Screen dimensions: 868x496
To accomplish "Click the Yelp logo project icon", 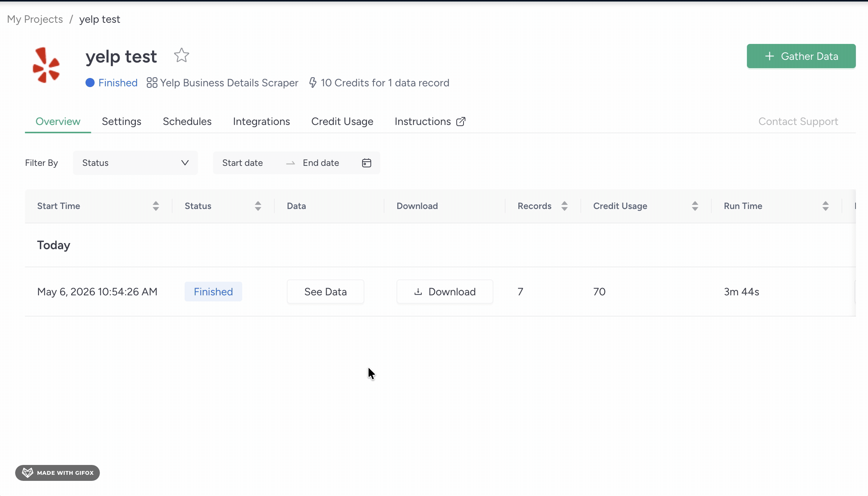I will pos(46,65).
